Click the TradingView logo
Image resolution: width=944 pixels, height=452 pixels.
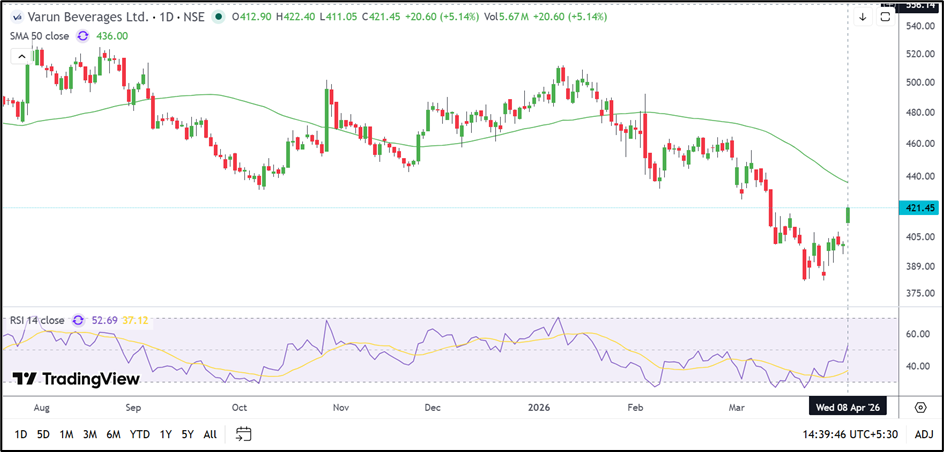coord(76,379)
